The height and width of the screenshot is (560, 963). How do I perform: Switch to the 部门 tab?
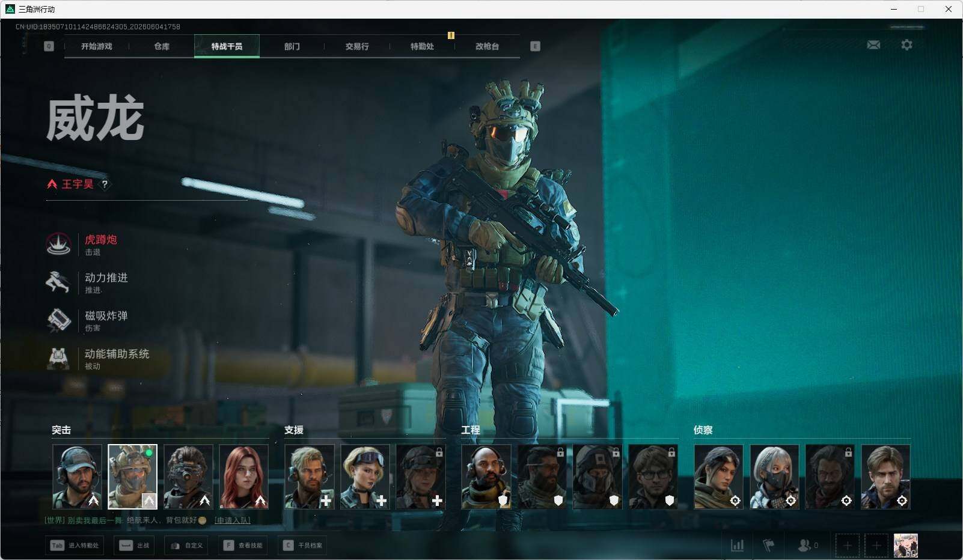[292, 46]
